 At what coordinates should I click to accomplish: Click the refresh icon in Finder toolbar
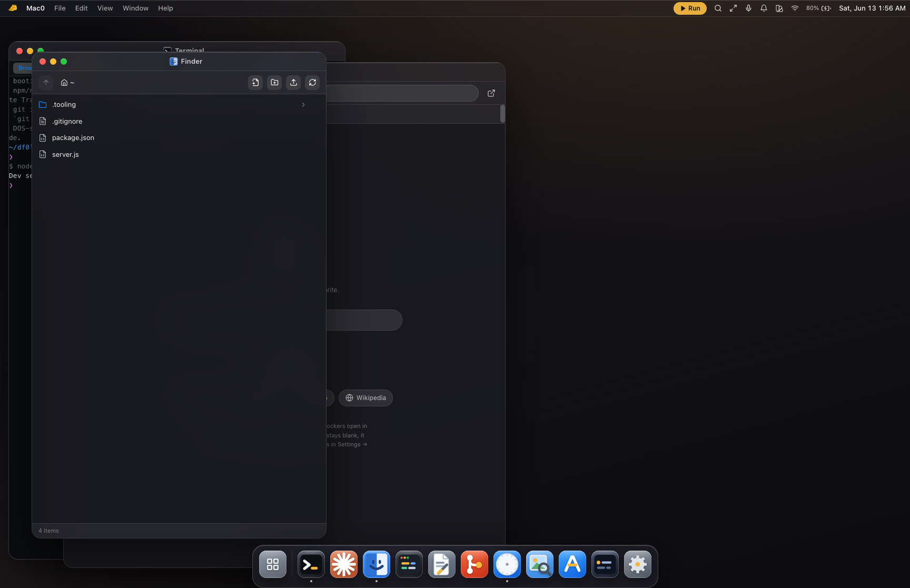312,83
